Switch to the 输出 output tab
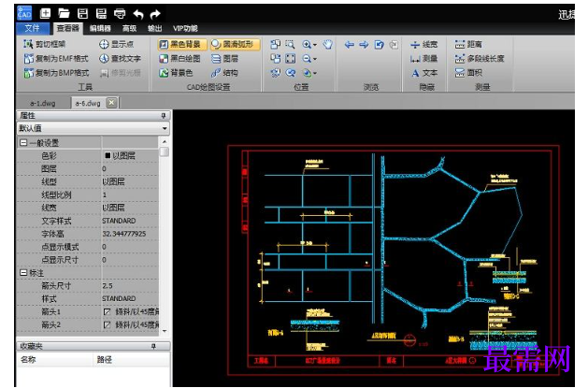 [155, 28]
